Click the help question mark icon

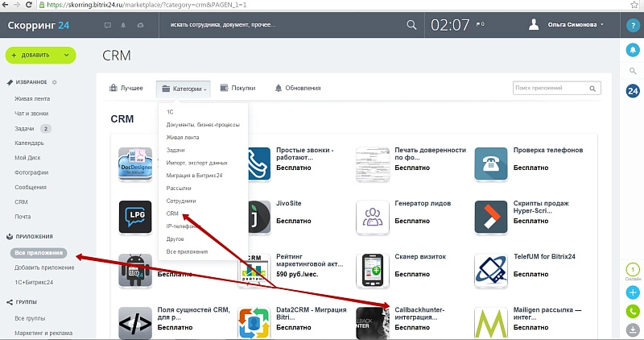(x=632, y=25)
